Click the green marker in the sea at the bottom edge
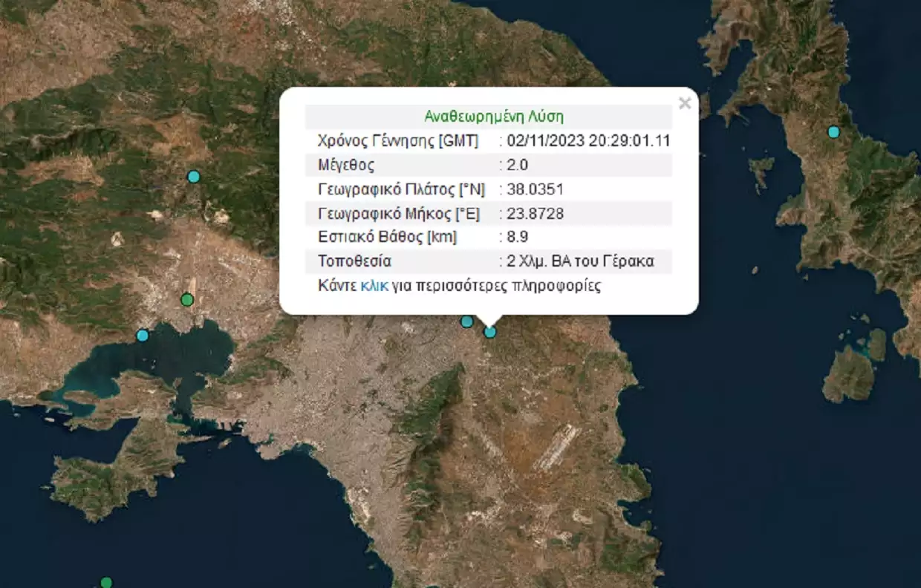This screenshot has width=921, height=588. [x=106, y=582]
